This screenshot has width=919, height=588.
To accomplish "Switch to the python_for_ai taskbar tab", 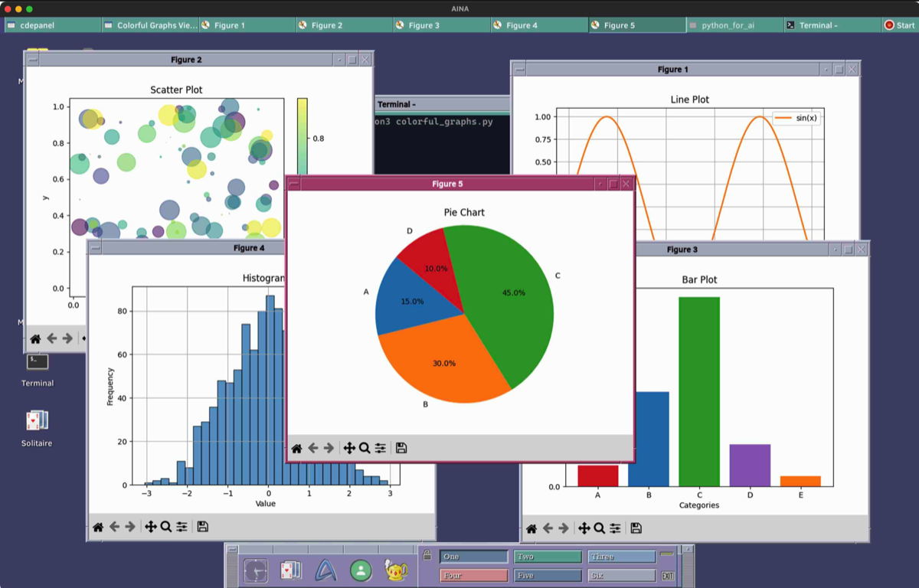I will [x=734, y=25].
